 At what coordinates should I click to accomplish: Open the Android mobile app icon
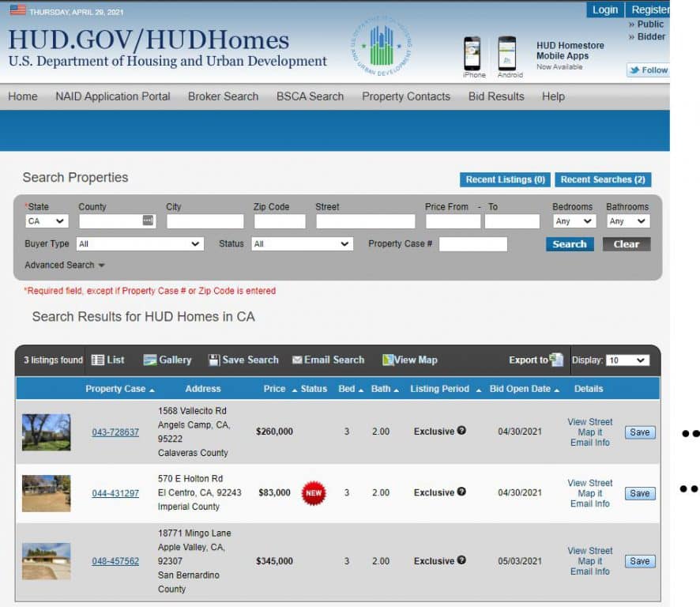[506, 53]
